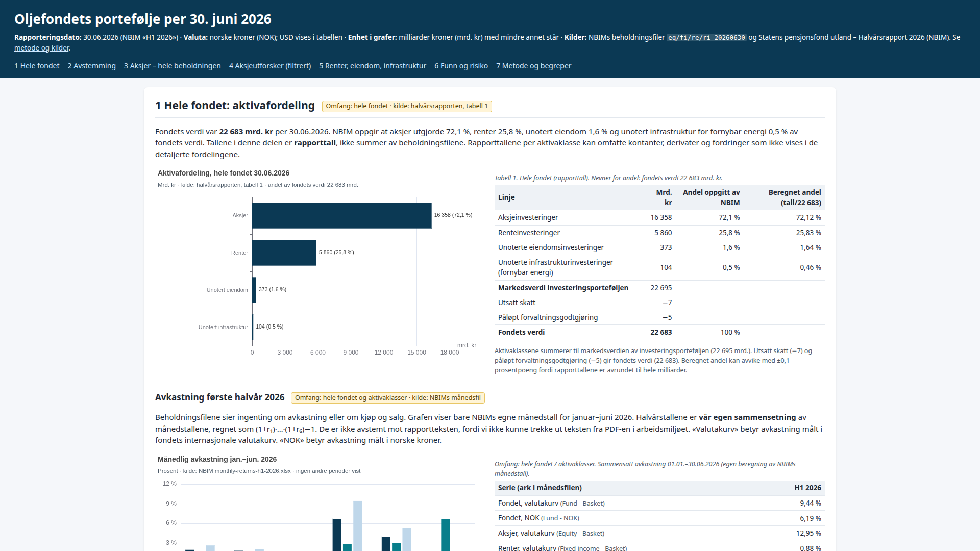
Task: Click the Renter bar in the chart
Action: (x=284, y=253)
